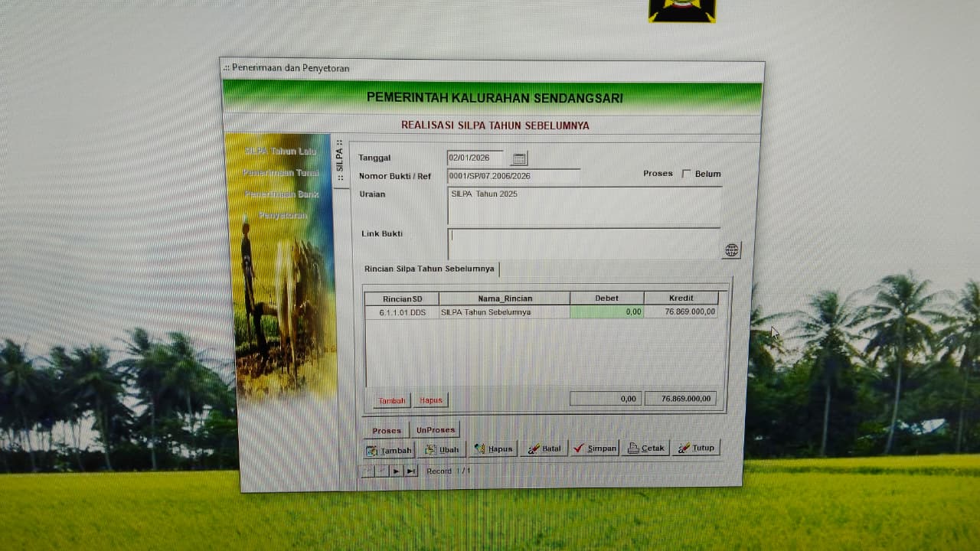Click the Hapus button in the bottom toolbar

point(494,449)
